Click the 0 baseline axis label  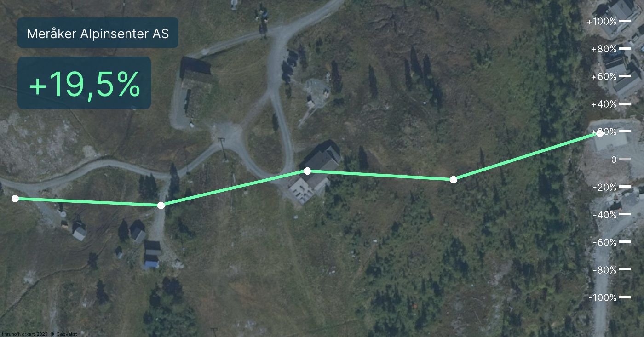tap(614, 159)
